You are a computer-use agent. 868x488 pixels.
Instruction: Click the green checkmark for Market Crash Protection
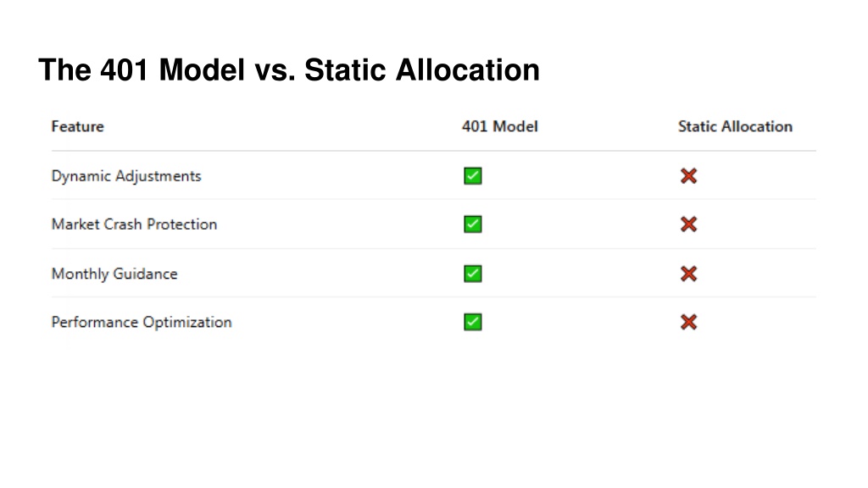pyautogui.click(x=473, y=224)
